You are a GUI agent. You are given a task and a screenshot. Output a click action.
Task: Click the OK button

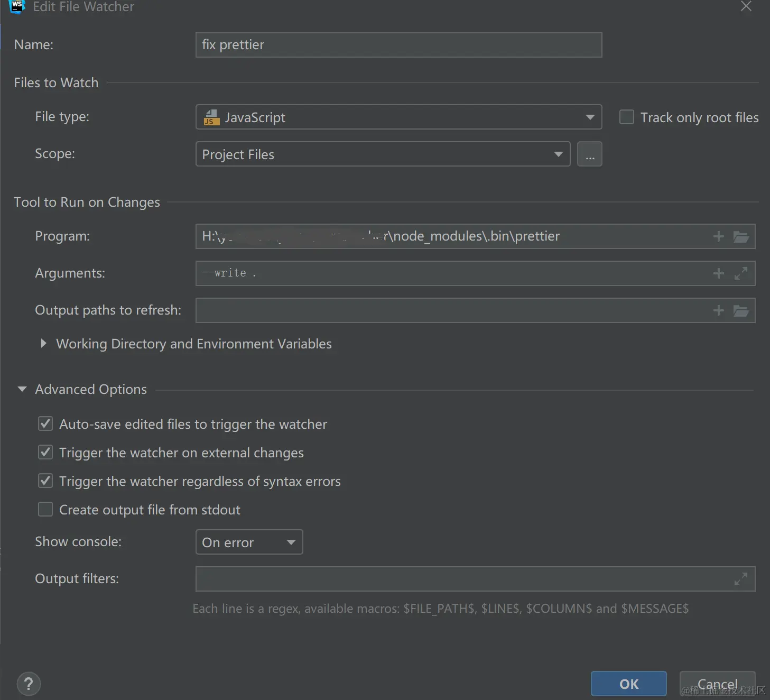628,684
